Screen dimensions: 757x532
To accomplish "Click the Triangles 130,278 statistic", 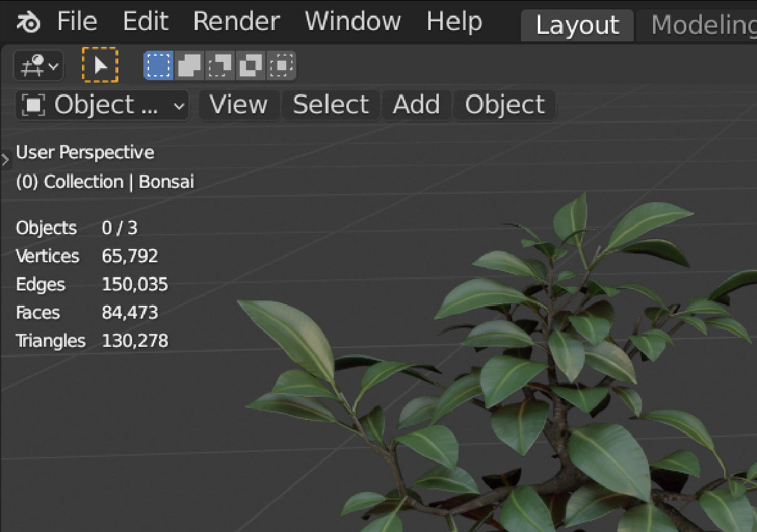I will (92, 341).
